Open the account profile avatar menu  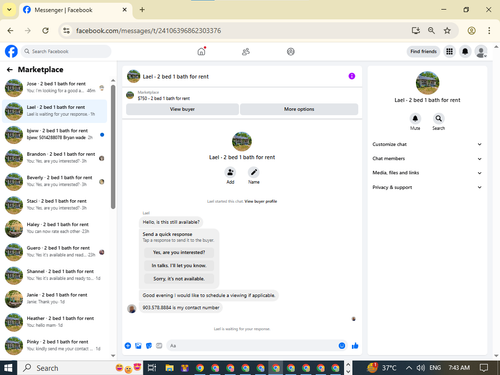pos(481,52)
